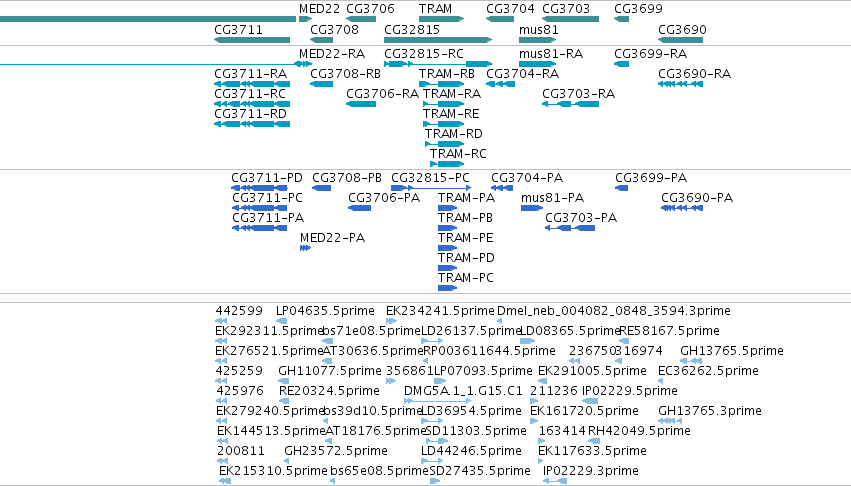This screenshot has width=851, height=486.
Task: Select the Dmel_neb_004082_0848_3594.3prime EST label
Action: [614, 311]
